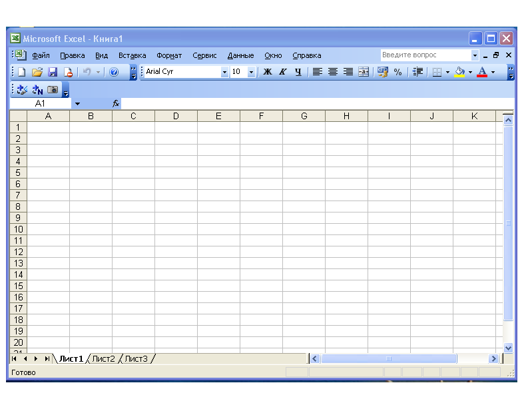Decrease indent of cell contents

point(417,72)
